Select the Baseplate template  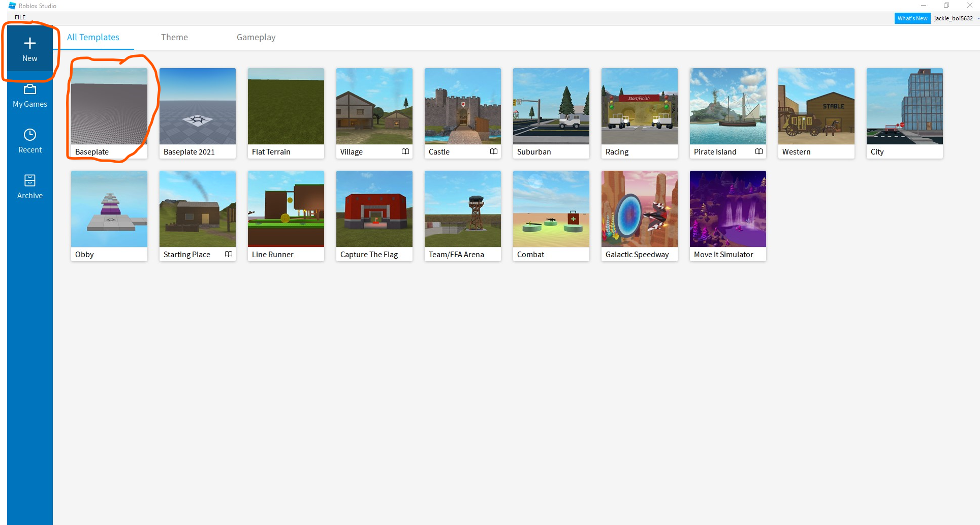click(109, 107)
